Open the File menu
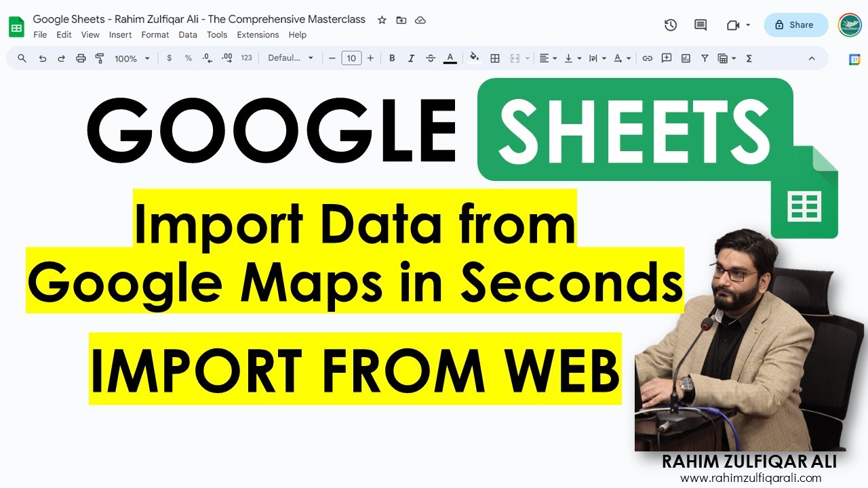868x488 pixels. point(40,35)
